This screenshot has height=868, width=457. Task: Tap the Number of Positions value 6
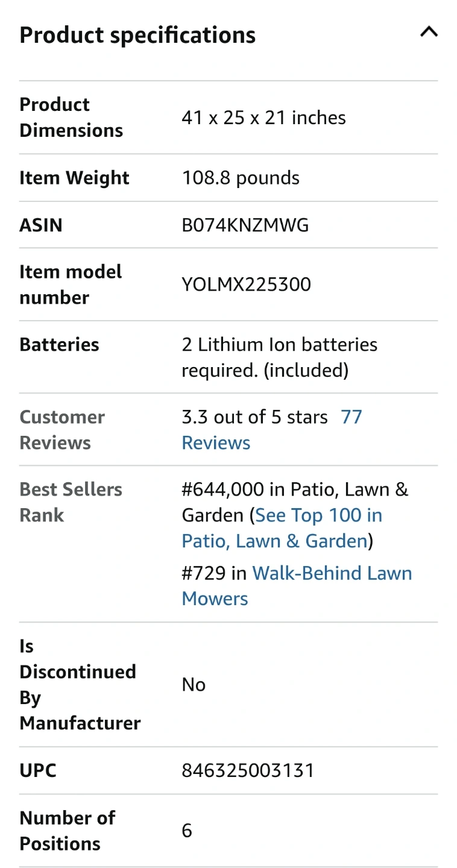coord(187,831)
